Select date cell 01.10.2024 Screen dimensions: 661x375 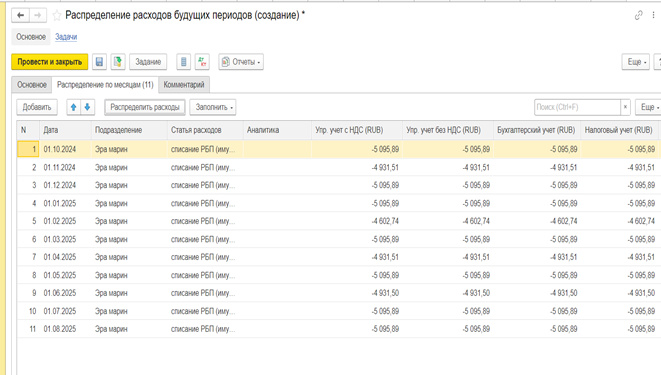pyautogui.click(x=65, y=149)
